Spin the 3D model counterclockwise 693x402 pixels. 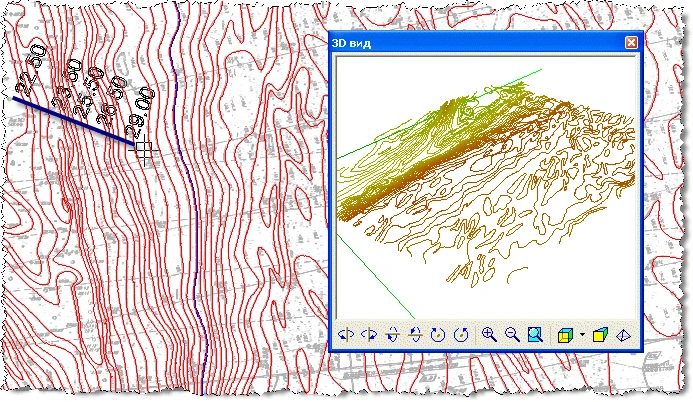pyautogui.click(x=461, y=335)
